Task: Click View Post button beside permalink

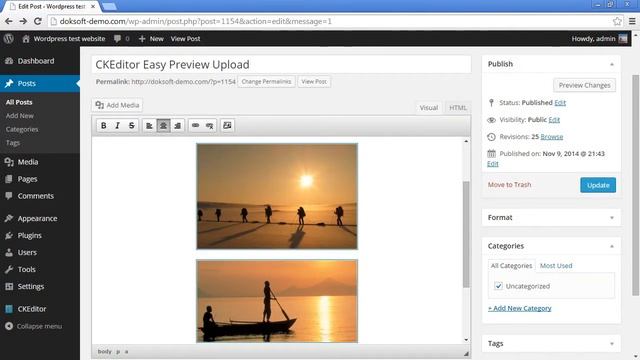Action: pos(314,82)
